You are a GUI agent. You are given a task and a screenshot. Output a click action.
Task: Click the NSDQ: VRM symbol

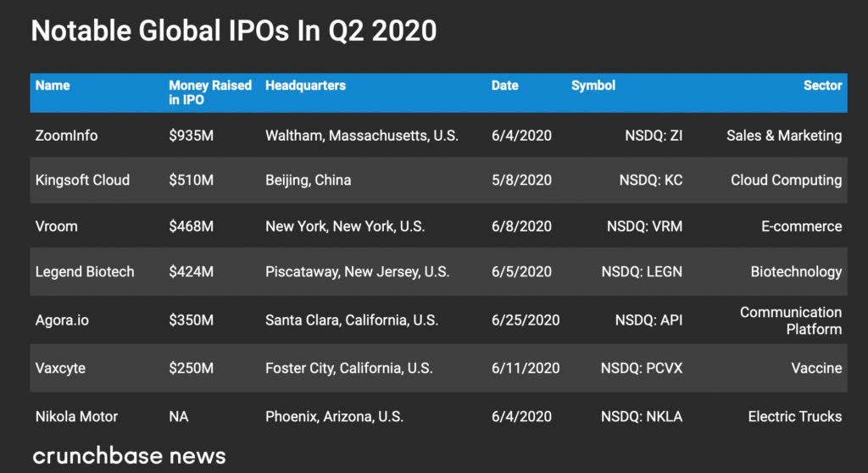[x=645, y=226]
